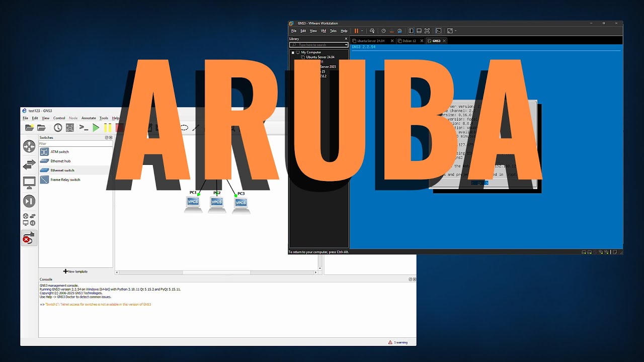Browse all devices category in GNS3 sidebar
644x362 pixels.
[29, 219]
